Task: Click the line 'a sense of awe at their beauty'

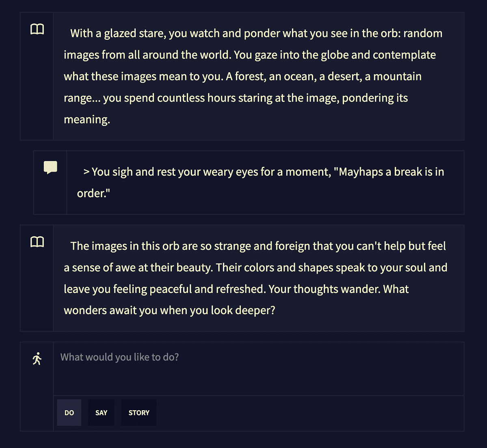Action: [x=255, y=267]
